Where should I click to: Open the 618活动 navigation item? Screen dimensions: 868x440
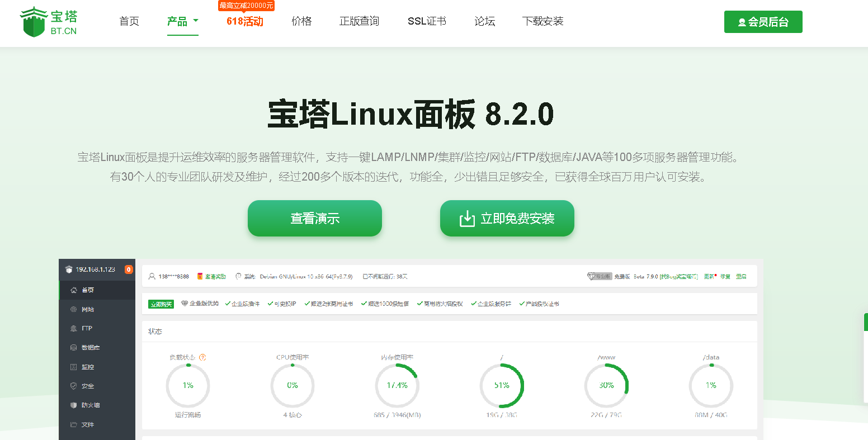coord(245,21)
